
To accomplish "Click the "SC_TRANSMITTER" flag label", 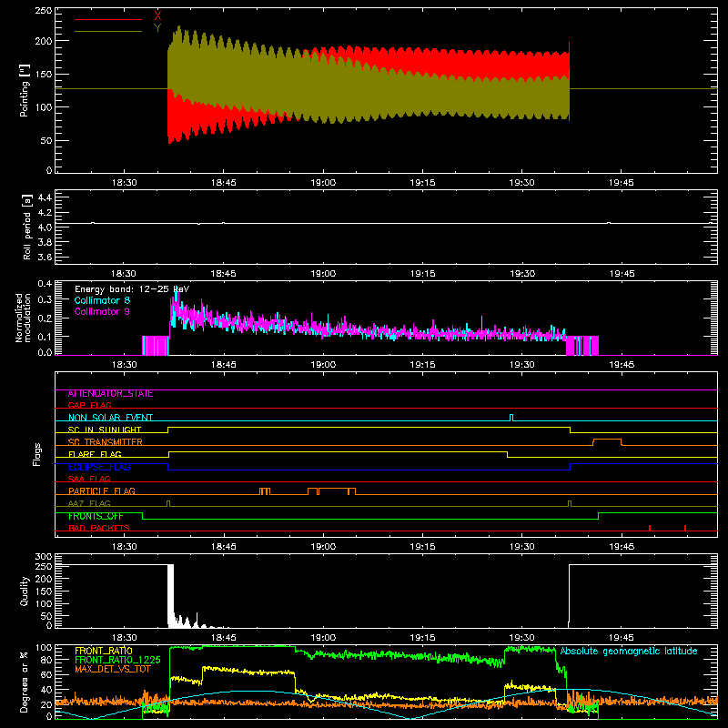I will (x=106, y=442).
